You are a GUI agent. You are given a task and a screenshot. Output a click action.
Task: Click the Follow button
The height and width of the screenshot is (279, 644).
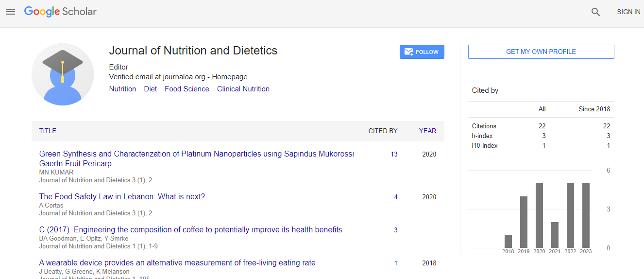click(x=422, y=52)
